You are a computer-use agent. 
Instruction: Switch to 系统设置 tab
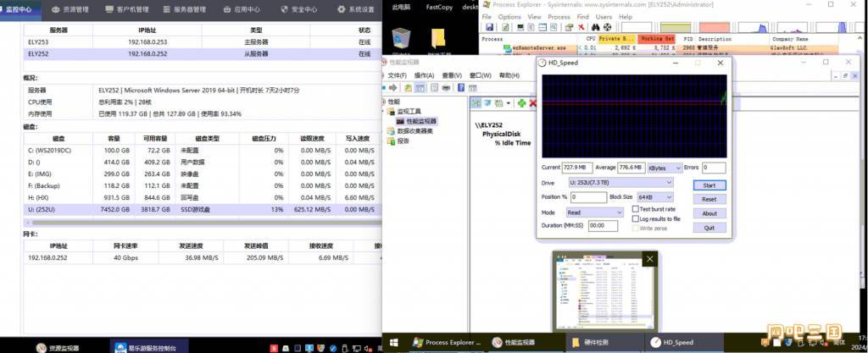(356, 9)
